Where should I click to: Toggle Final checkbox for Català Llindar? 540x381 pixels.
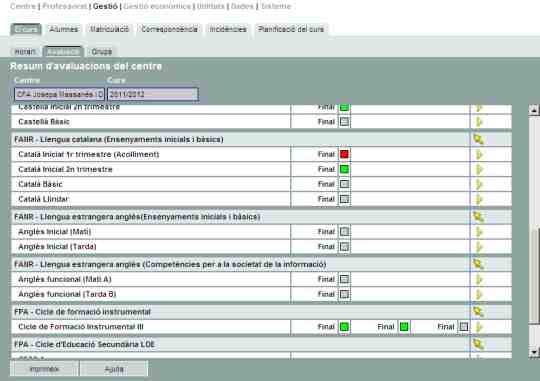[x=344, y=199]
